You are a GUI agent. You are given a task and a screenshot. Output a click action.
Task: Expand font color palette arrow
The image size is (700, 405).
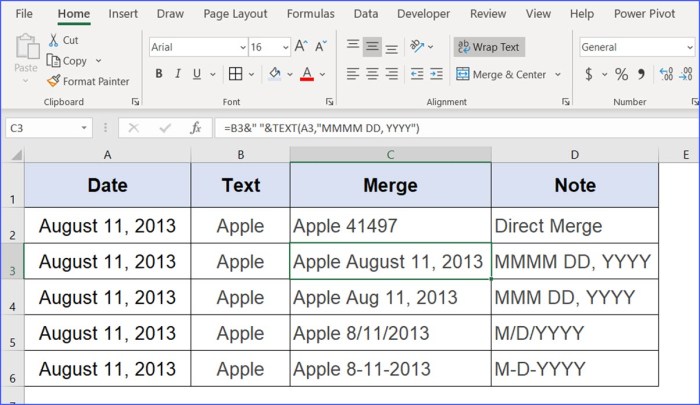coord(322,74)
